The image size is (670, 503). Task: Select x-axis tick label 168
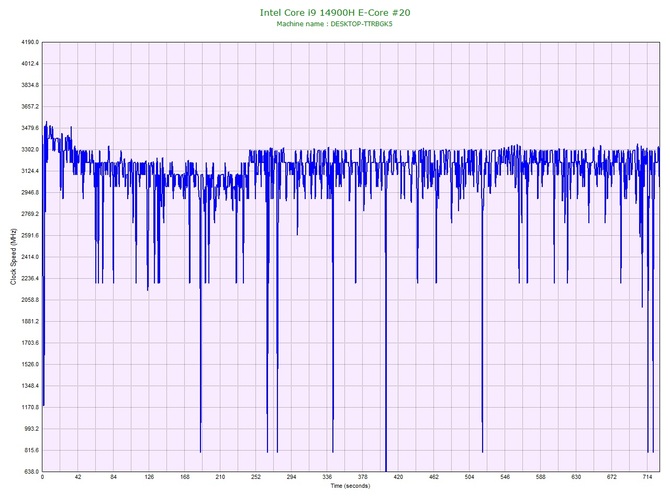tap(185, 477)
